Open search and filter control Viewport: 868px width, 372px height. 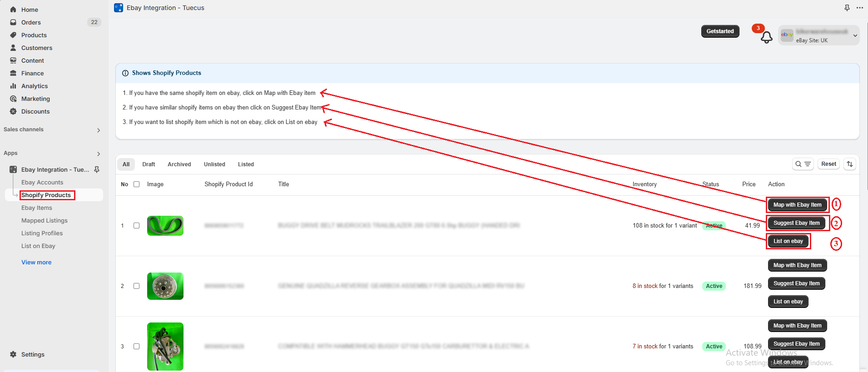coord(803,164)
